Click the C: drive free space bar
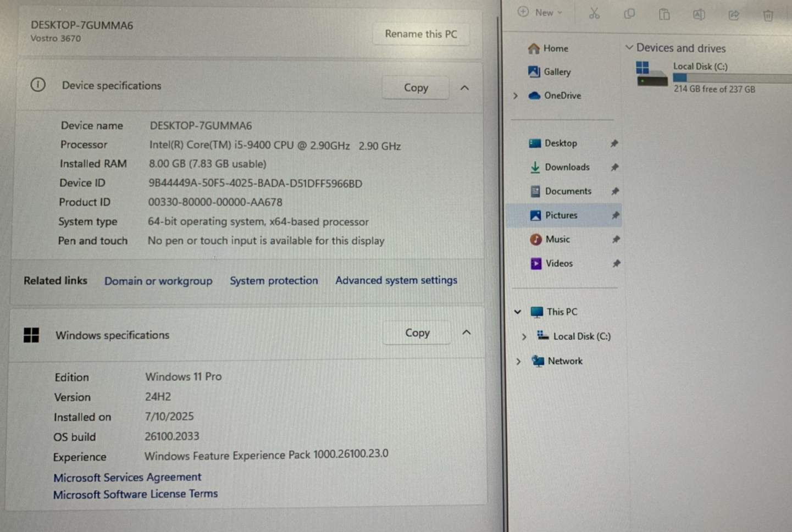The width and height of the screenshot is (792, 532). (732, 78)
